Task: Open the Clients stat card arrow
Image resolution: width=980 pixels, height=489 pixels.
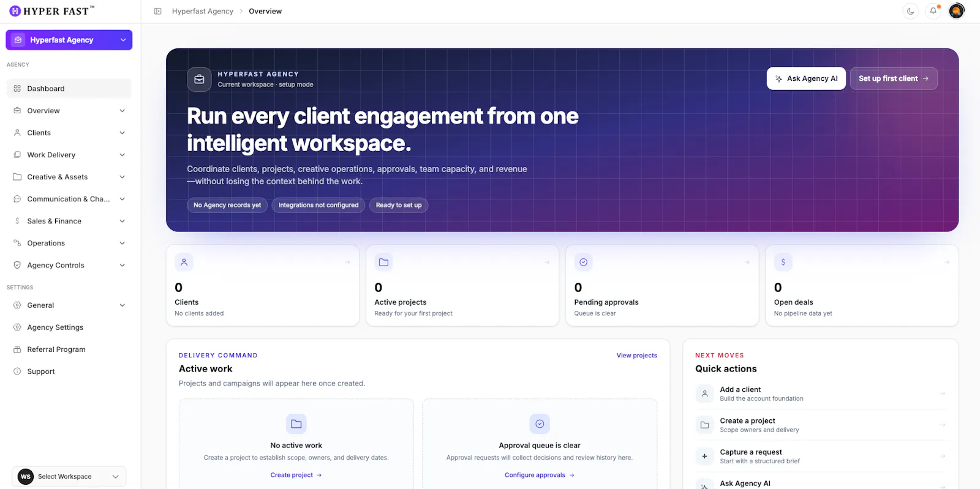Action: pos(347,262)
